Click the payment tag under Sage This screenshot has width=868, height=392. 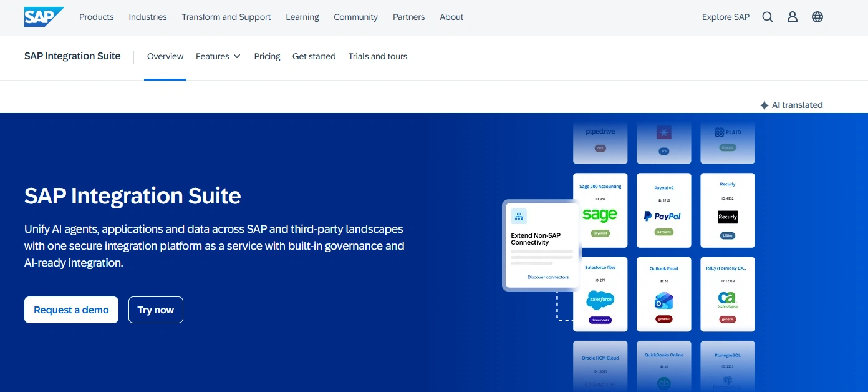pos(600,233)
